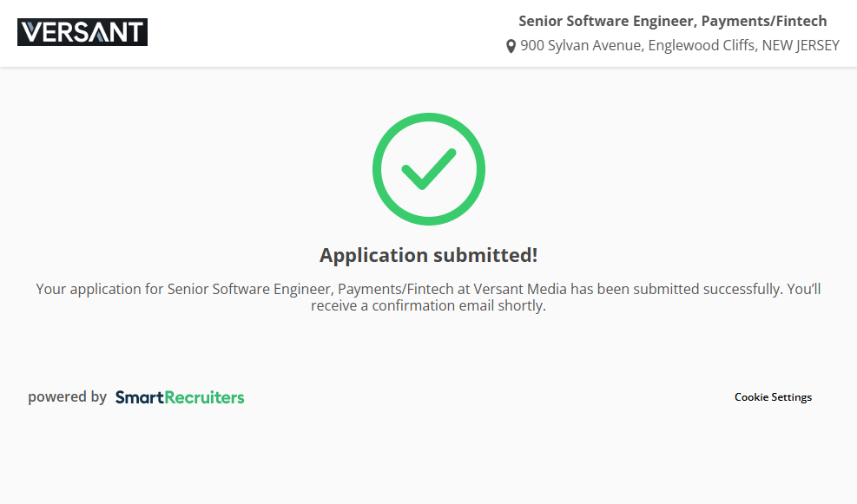Viewport: 857px width, 504px height.
Task: Click the green checkmark success icon
Action: 428,169
